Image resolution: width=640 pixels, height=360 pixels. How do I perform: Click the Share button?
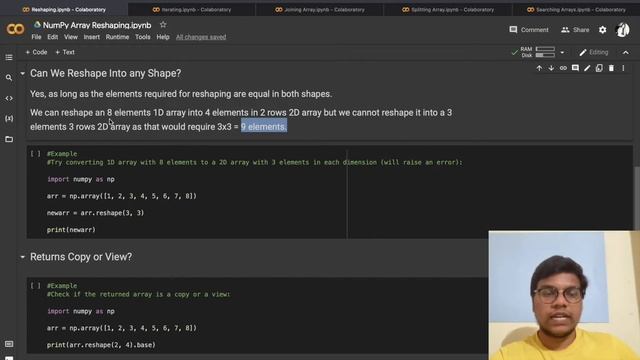pos(575,30)
